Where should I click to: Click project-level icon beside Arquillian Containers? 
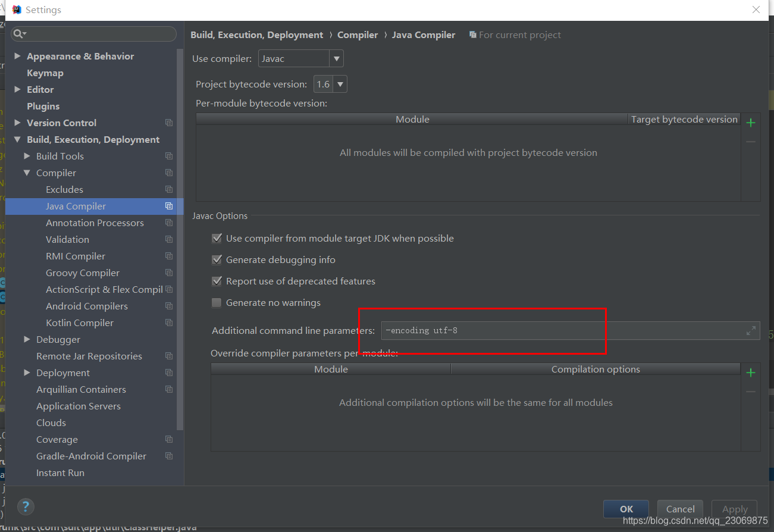click(x=169, y=389)
